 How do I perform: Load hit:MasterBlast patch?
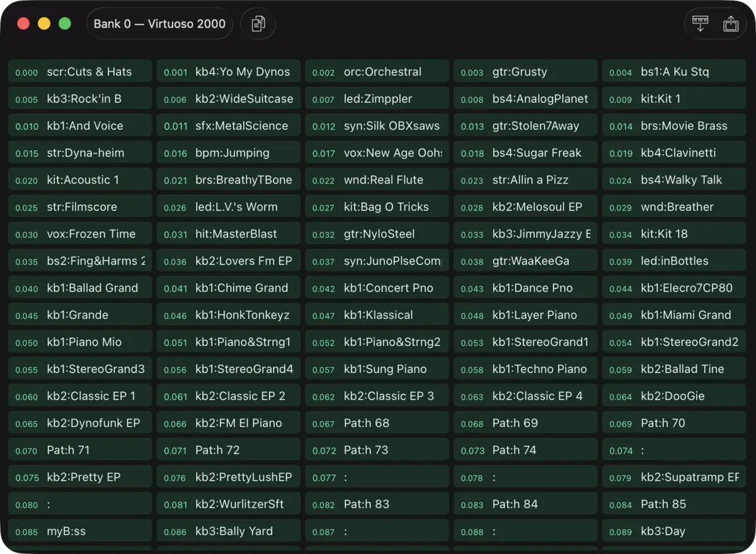click(229, 234)
